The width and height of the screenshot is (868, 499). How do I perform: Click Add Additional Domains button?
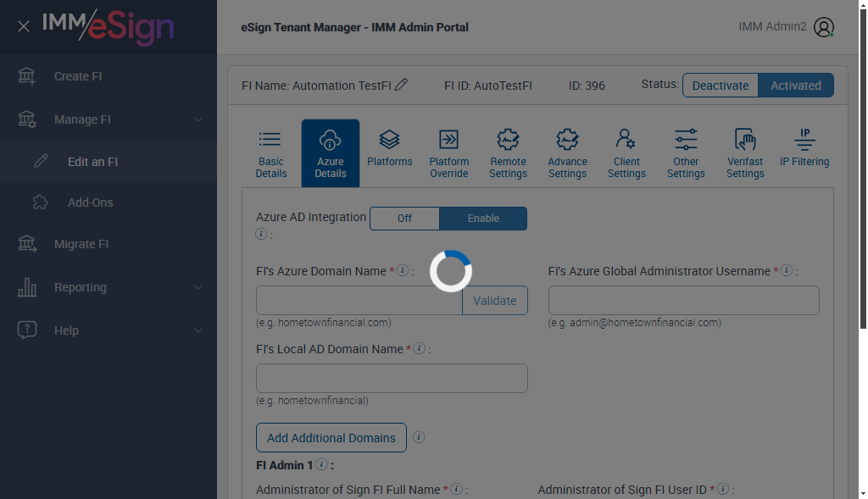click(x=331, y=438)
